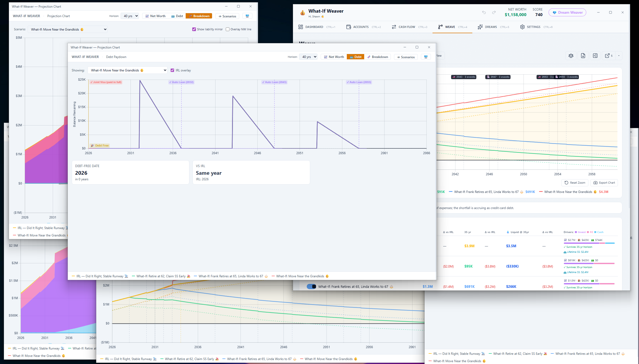Uncheck the IRL overlay checkbox

pyautogui.click(x=172, y=70)
